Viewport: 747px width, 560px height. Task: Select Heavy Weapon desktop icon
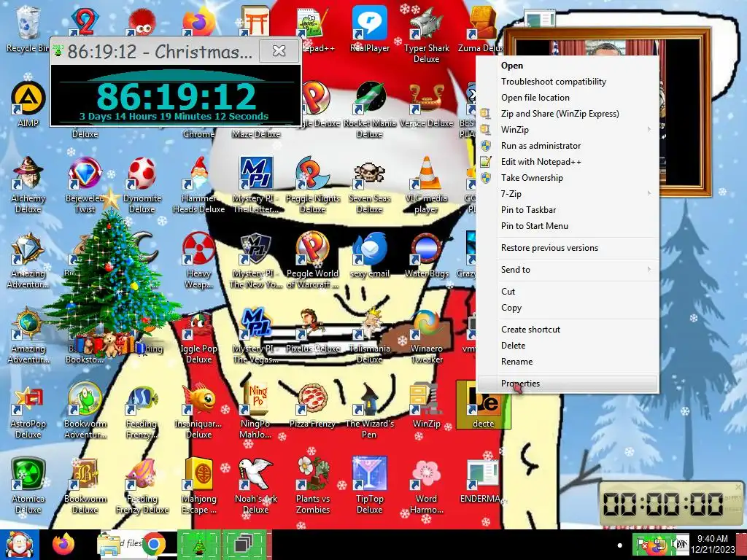[x=198, y=260]
